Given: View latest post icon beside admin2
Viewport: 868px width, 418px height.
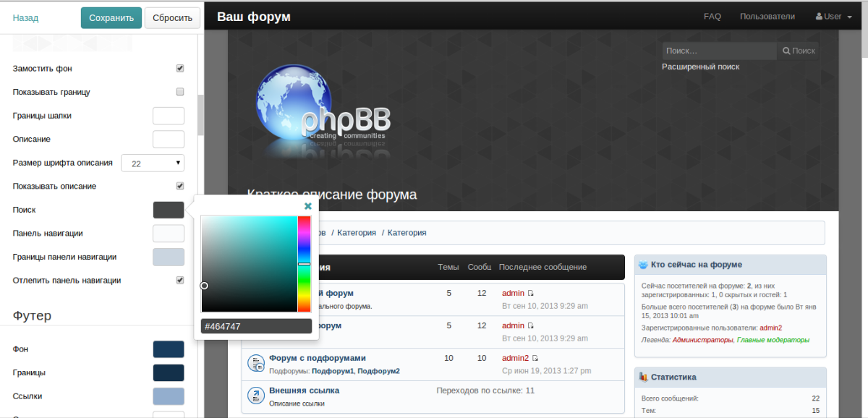Looking at the screenshot, I should click(x=536, y=358).
